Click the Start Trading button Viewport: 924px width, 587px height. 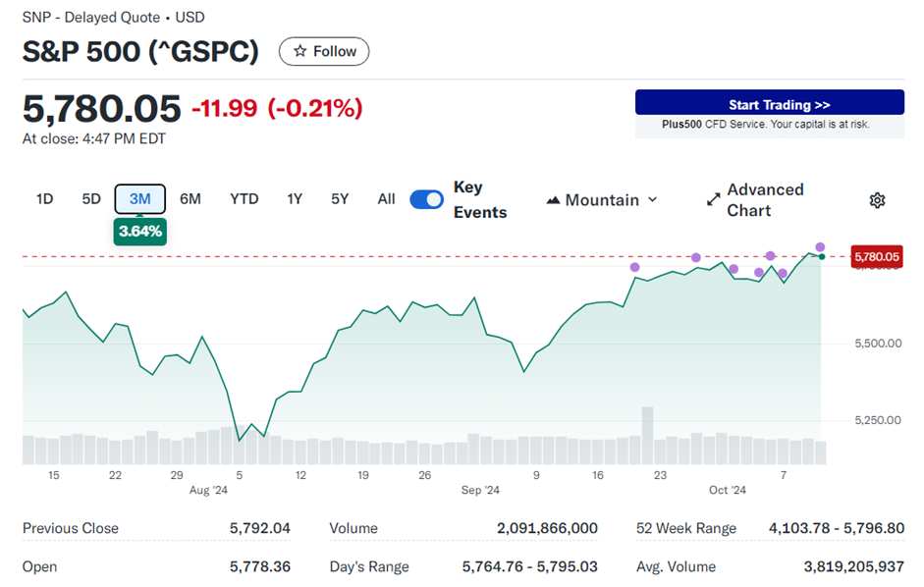(x=769, y=102)
